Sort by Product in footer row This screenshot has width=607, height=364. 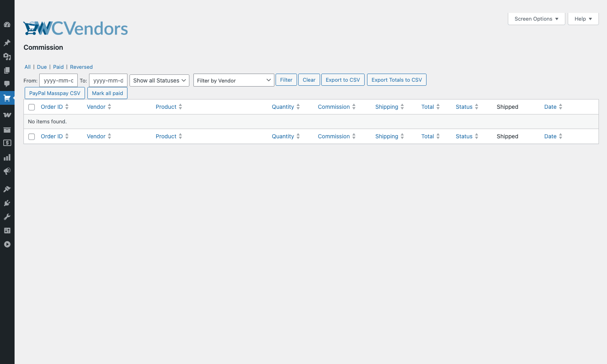click(169, 136)
